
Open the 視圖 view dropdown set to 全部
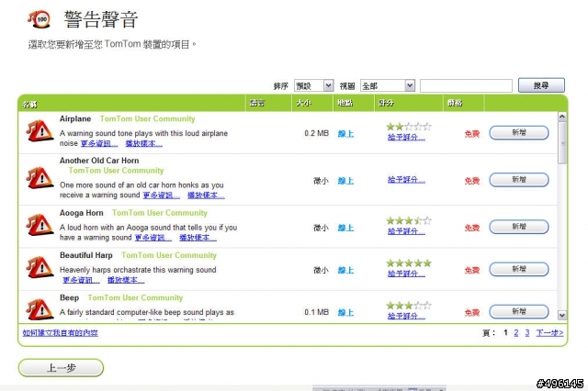pyautogui.click(x=388, y=85)
